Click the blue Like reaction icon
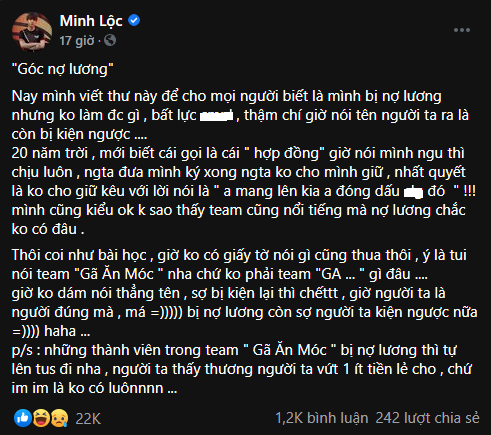The image size is (491, 435). pos(23,418)
